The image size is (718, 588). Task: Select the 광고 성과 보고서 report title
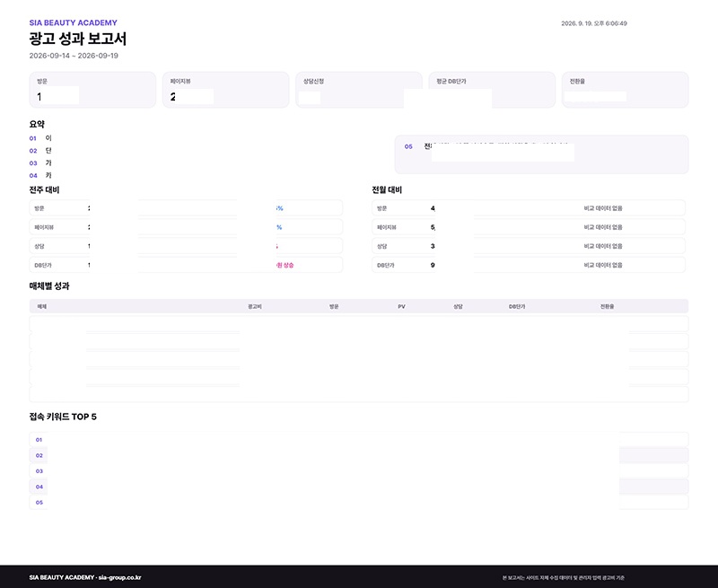tap(78, 39)
